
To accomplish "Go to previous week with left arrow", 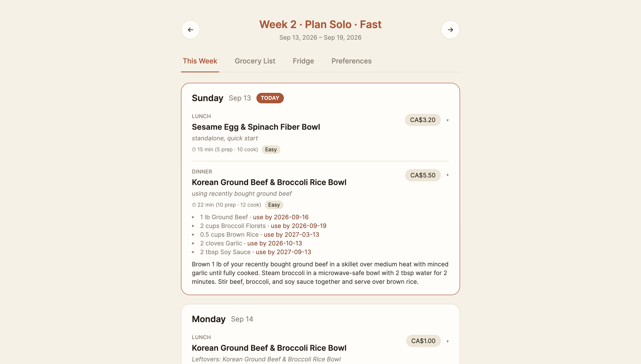I will [191, 30].
